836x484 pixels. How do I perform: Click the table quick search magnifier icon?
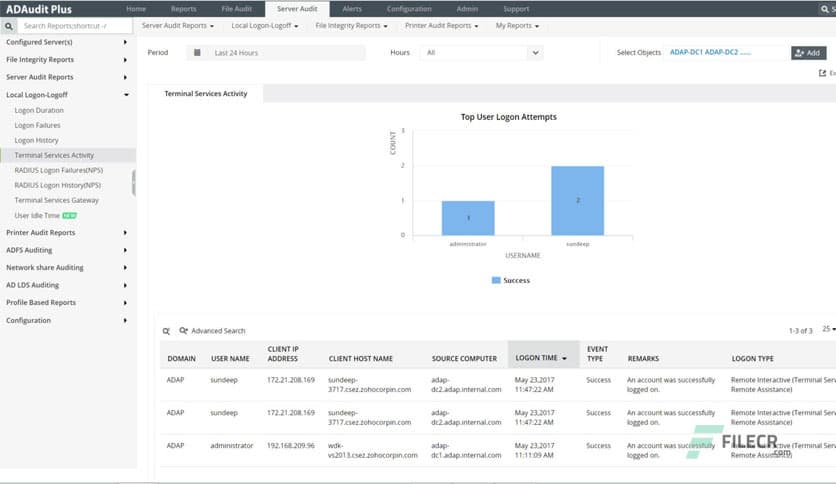pos(166,331)
